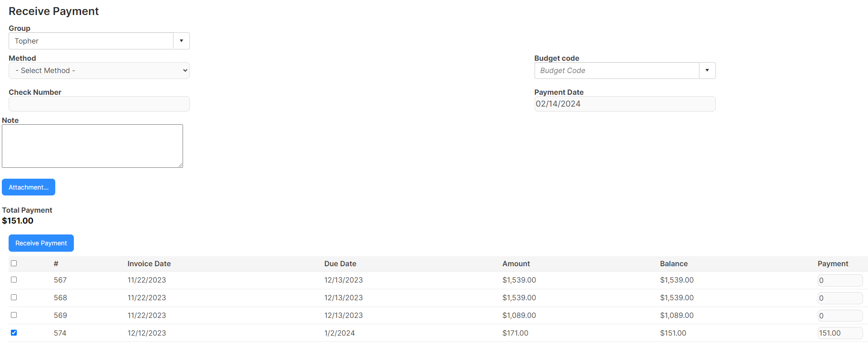Expand the Select Method dropdown

99,70
